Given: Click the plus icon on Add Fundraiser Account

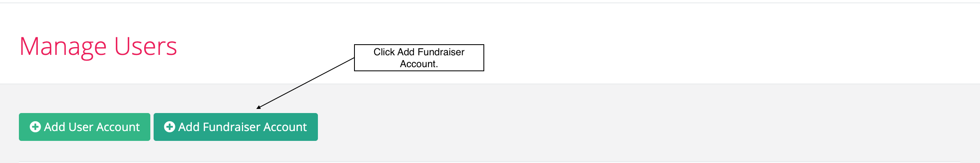Looking at the screenshot, I should 170,127.
